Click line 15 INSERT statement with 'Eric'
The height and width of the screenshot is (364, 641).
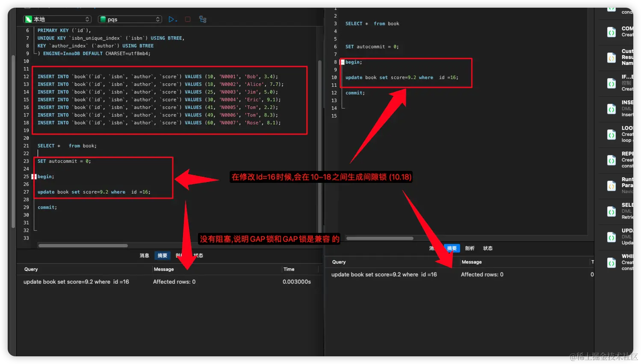(x=159, y=100)
